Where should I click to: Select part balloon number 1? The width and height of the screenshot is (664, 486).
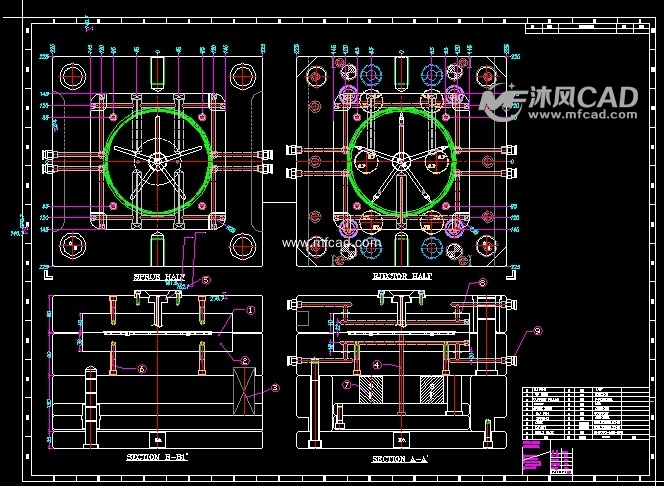tap(251, 310)
